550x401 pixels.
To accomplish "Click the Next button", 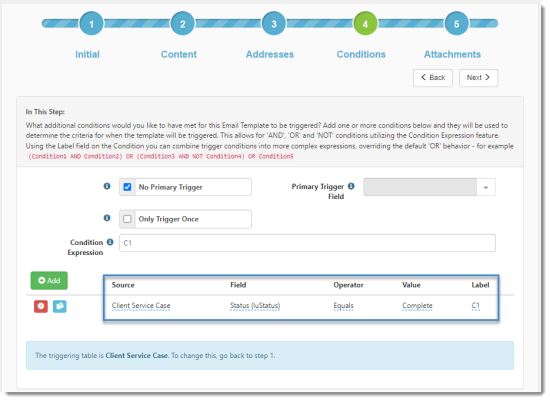I will tap(478, 78).
